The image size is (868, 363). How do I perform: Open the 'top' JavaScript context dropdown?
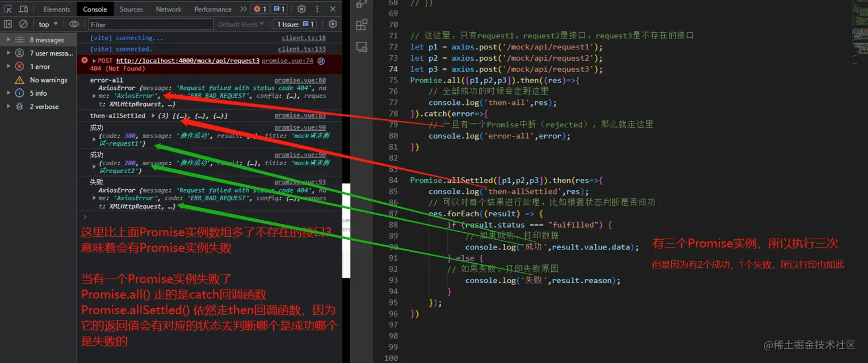(48, 24)
